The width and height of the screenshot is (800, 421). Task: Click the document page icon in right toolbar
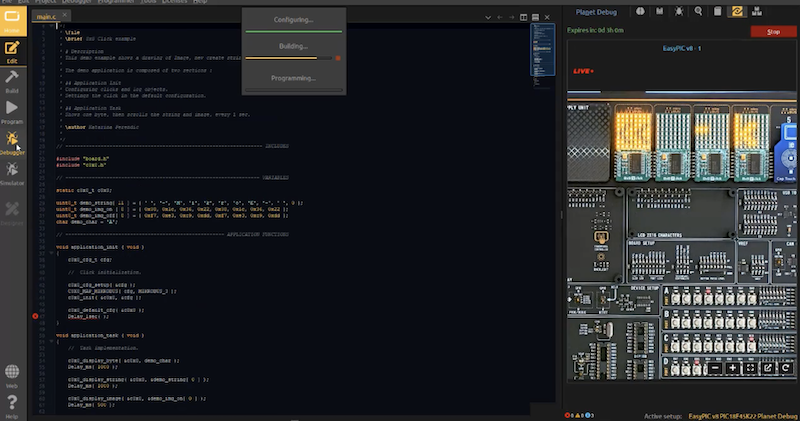(x=717, y=11)
